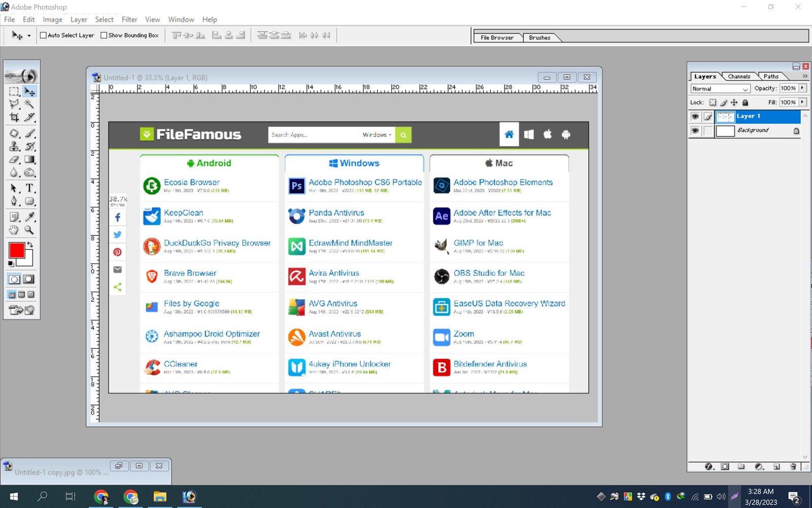The height and width of the screenshot is (508, 812).
Task: Click the red foreground color swatch
Action: (16, 250)
